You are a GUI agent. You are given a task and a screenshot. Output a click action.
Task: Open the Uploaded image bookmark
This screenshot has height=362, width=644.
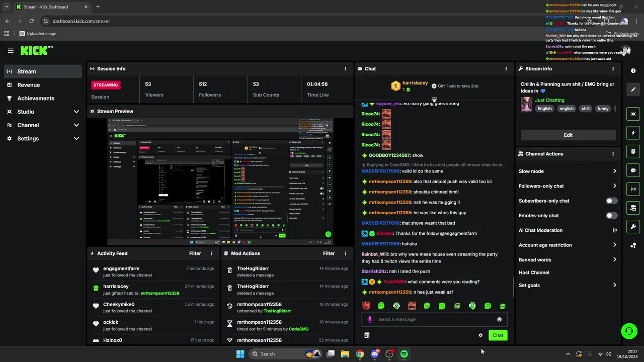click(x=38, y=34)
